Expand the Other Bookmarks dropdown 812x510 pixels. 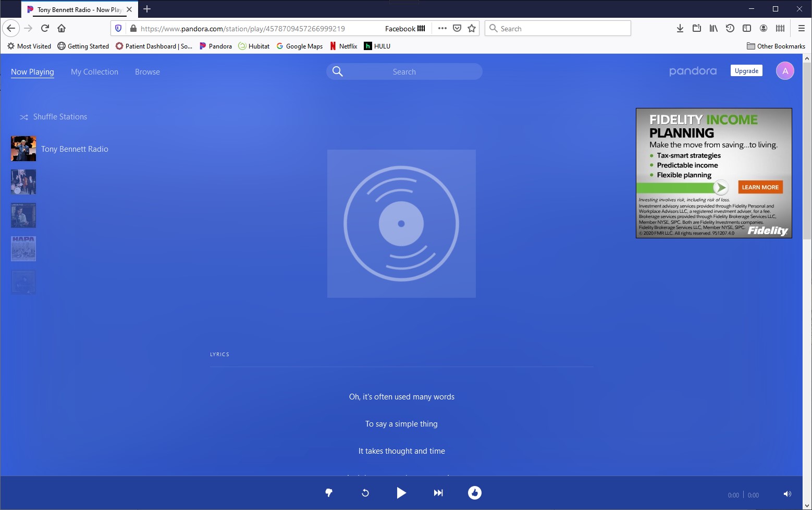[x=776, y=46]
